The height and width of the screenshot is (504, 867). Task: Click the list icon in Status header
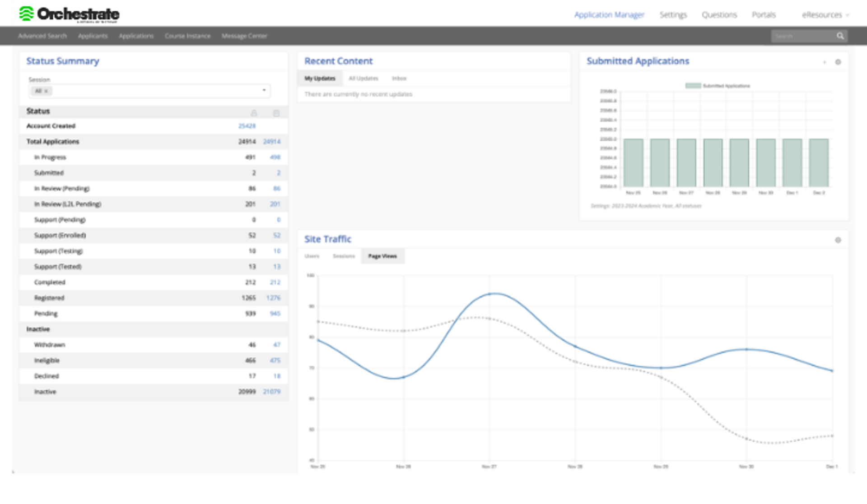(276, 113)
